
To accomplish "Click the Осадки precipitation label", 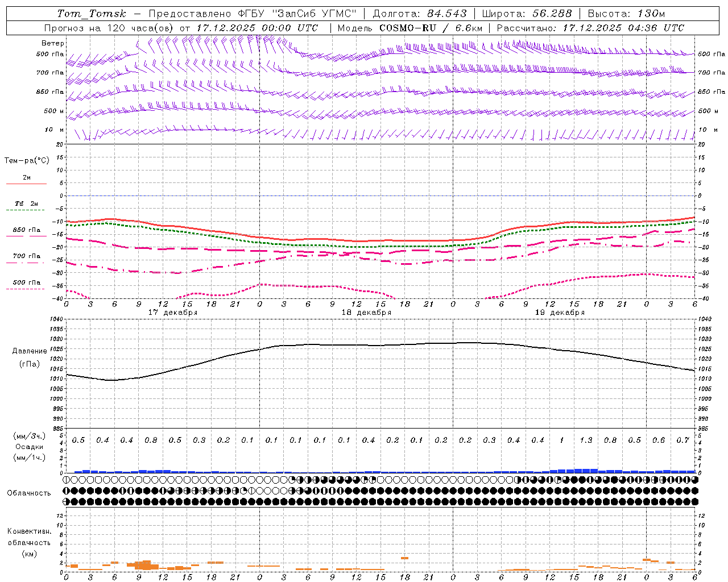I will [29, 447].
